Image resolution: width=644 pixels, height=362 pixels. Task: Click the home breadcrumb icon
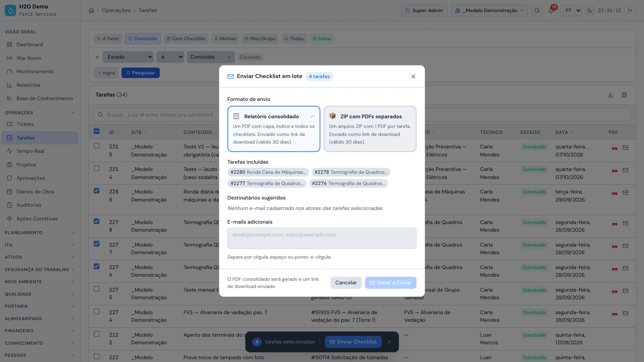[x=91, y=10]
